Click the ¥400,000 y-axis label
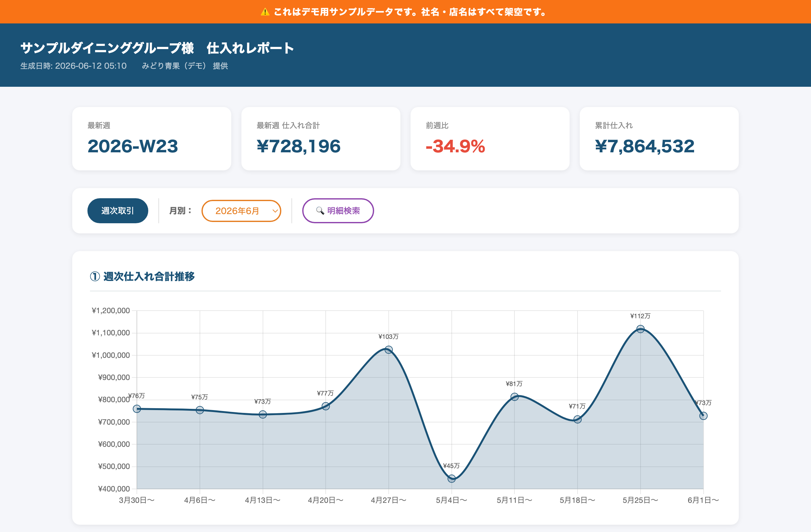The width and height of the screenshot is (811, 532). coord(114,489)
